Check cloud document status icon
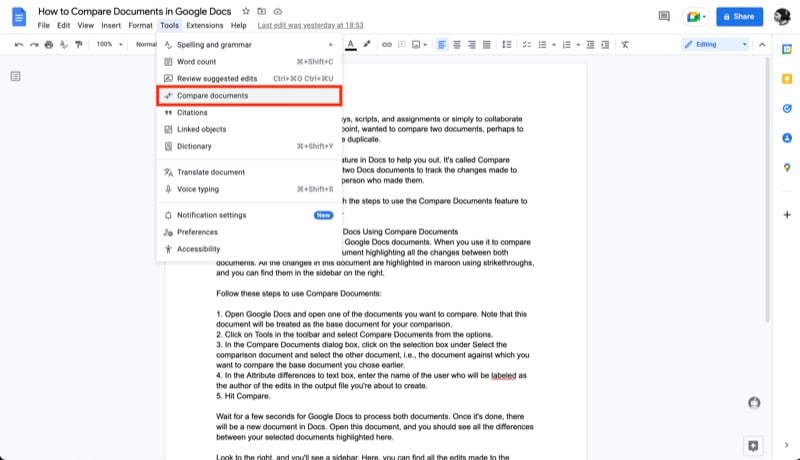The height and width of the screenshot is (460, 800). (278, 11)
